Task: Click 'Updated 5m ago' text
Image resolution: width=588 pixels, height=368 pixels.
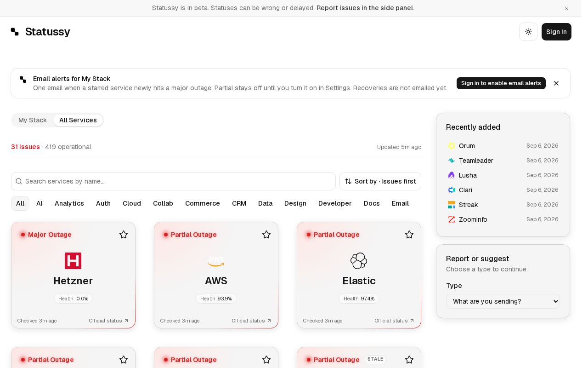Action: click(399, 147)
